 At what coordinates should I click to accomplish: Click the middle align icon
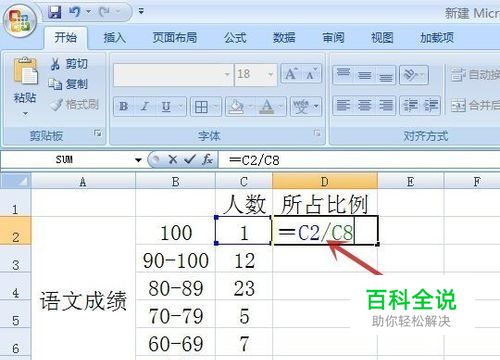tap(364, 75)
